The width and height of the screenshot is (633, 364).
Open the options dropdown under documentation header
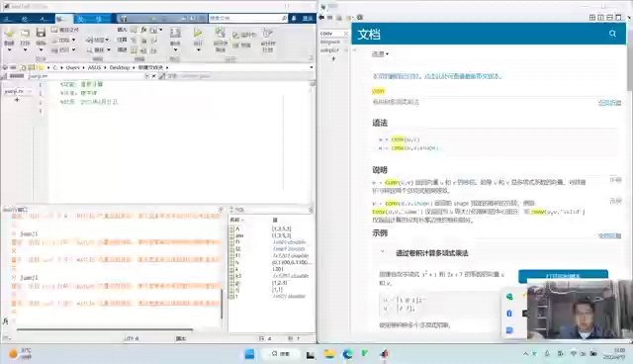380,53
